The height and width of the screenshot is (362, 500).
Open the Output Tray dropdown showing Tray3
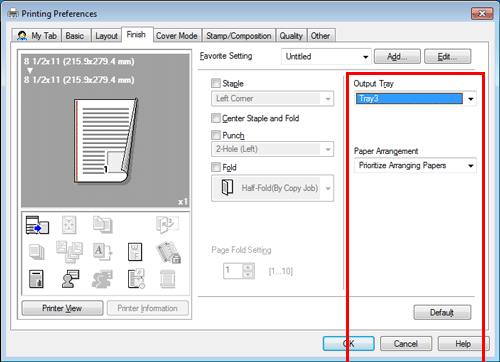coord(415,99)
